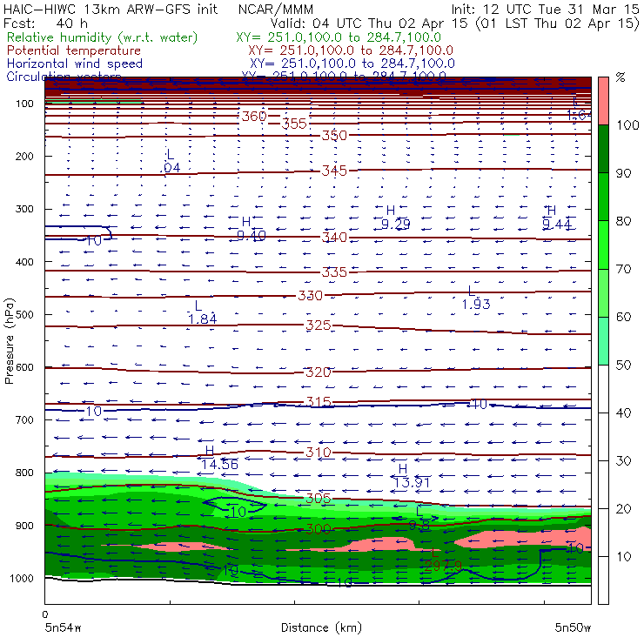Select the 'H 9.29' wind maximum marker
The height and width of the screenshot is (644, 644).
pyautogui.click(x=395, y=218)
